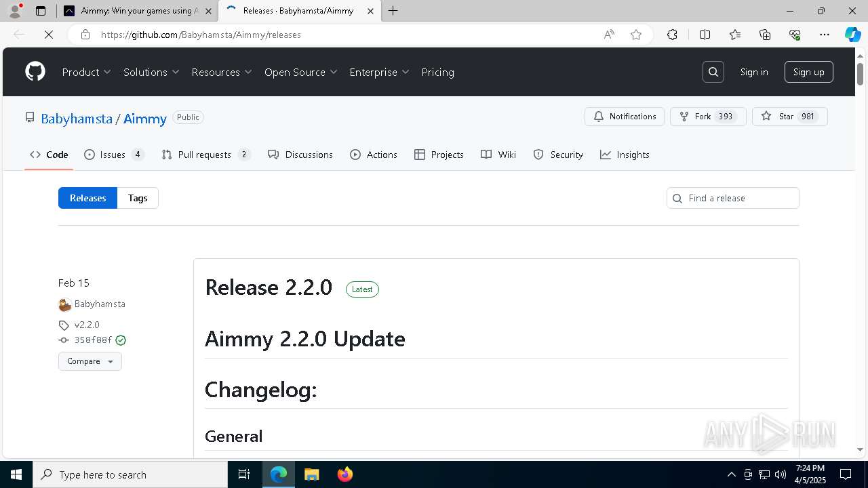The width and height of the screenshot is (868, 488).
Task: Open the Actions tab
Action: [x=374, y=155]
